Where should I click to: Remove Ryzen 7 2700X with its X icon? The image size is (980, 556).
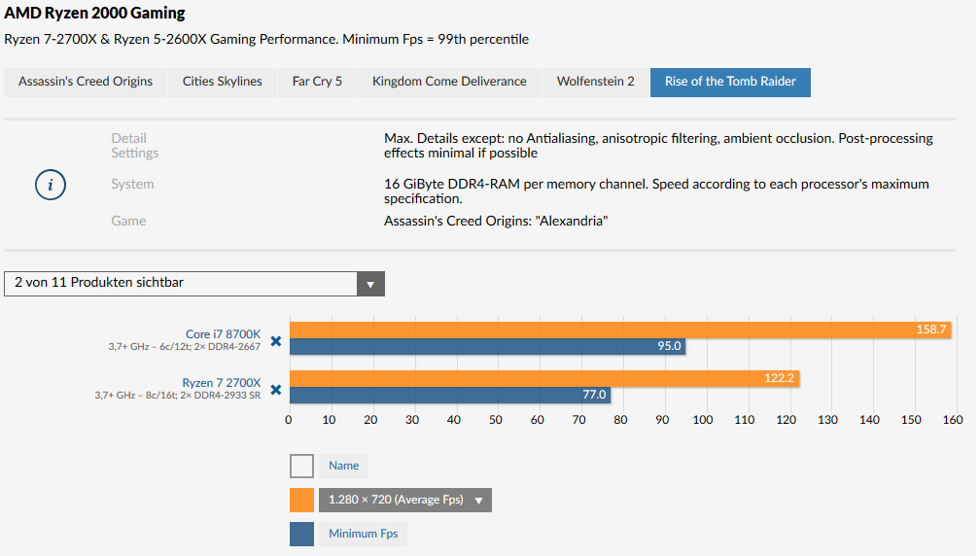point(276,390)
